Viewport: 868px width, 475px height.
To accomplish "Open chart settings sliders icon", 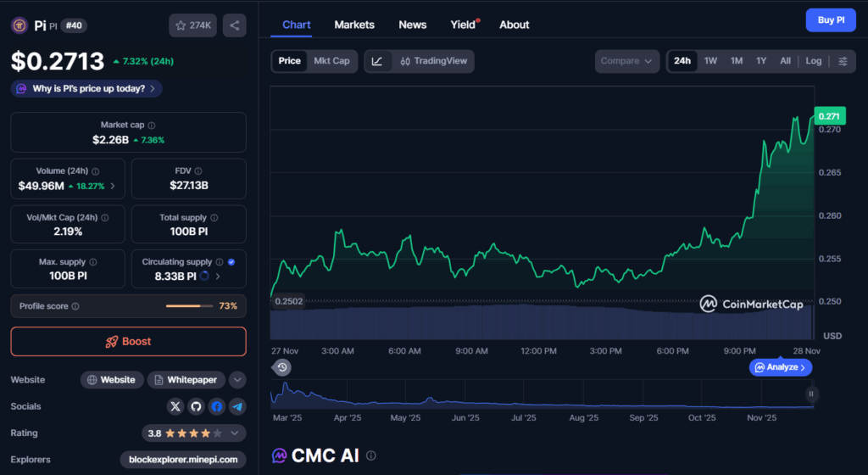I will (x=843, y=61).
